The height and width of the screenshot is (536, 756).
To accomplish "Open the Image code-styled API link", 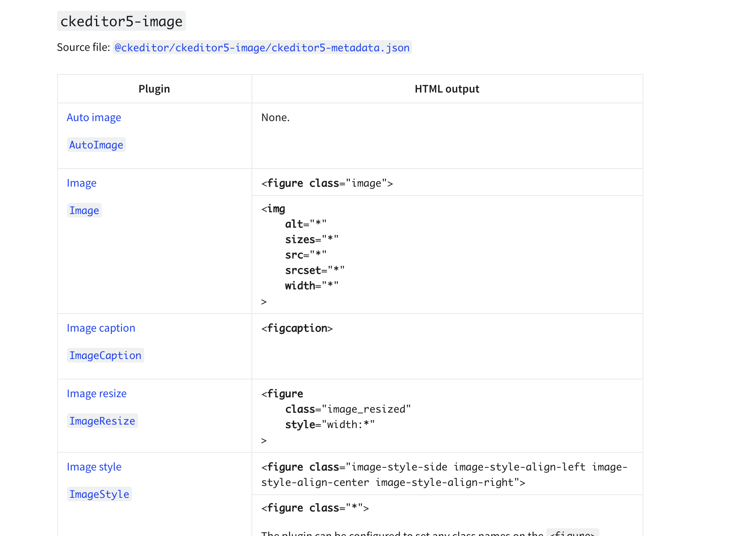I will tap(84, 210).
